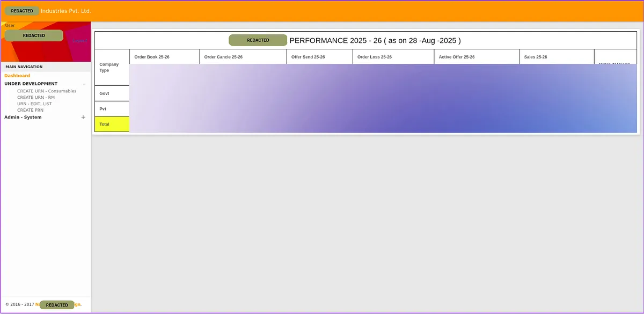Open URN - EDIT, LIST page
Image resolution: width=644 pixels, height=314 pixels.
pos(34,104)
